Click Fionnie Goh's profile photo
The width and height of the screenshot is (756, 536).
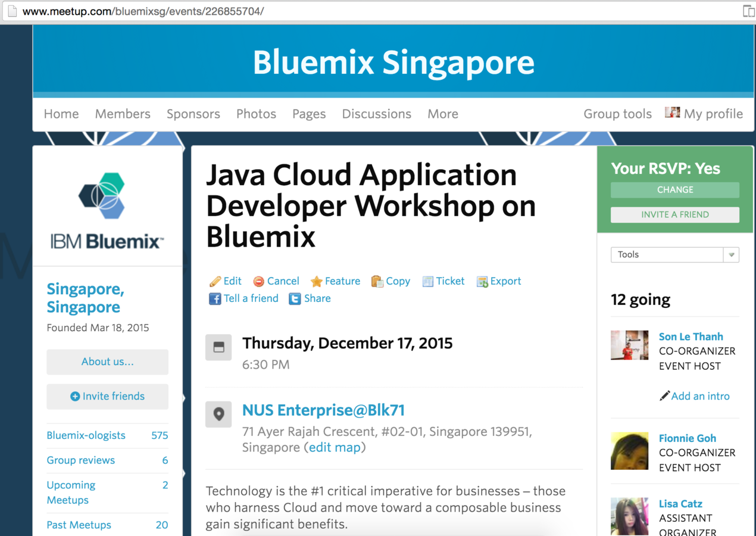(629, 451)
